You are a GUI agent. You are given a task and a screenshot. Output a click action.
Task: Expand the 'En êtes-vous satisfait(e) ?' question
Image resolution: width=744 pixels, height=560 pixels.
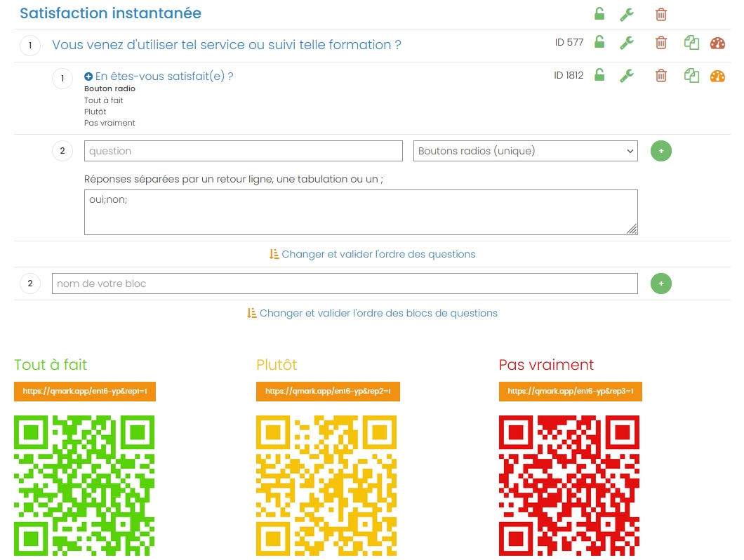88,76
